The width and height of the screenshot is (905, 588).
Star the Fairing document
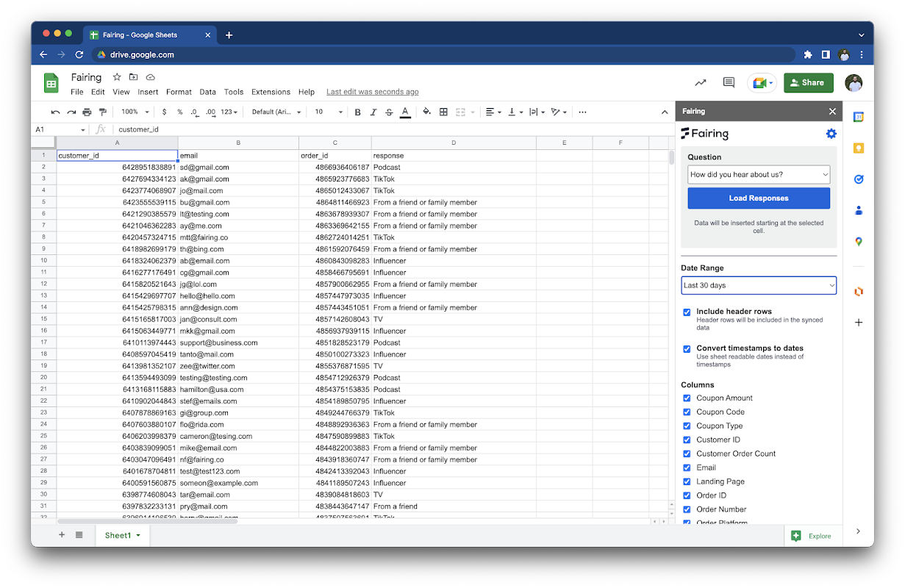coord(117,77)
